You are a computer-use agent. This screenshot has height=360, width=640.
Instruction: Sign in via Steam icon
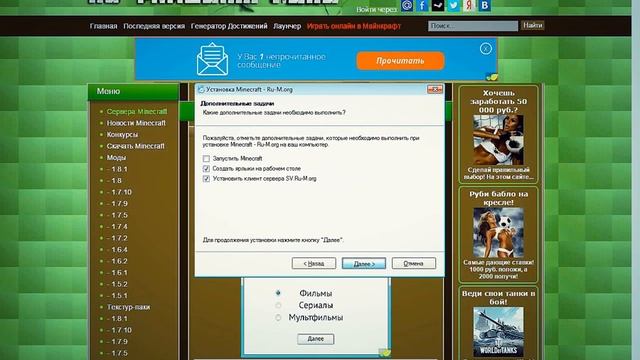[438, 5]
